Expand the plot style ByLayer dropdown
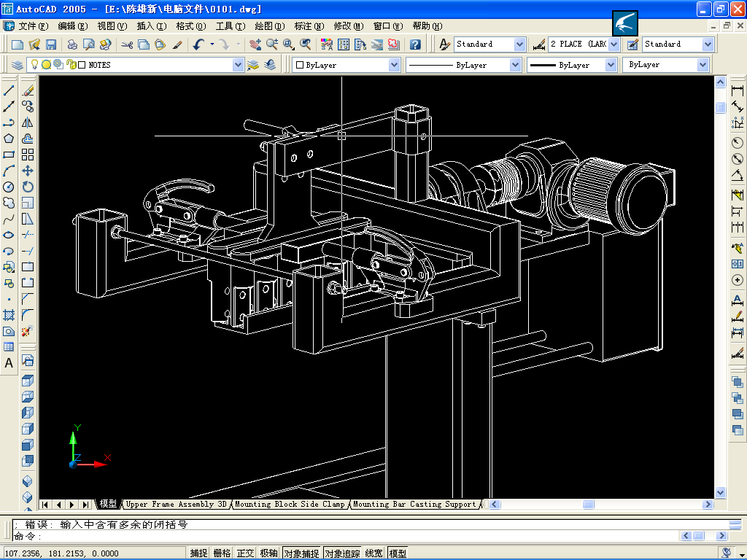 click(703, 65)
